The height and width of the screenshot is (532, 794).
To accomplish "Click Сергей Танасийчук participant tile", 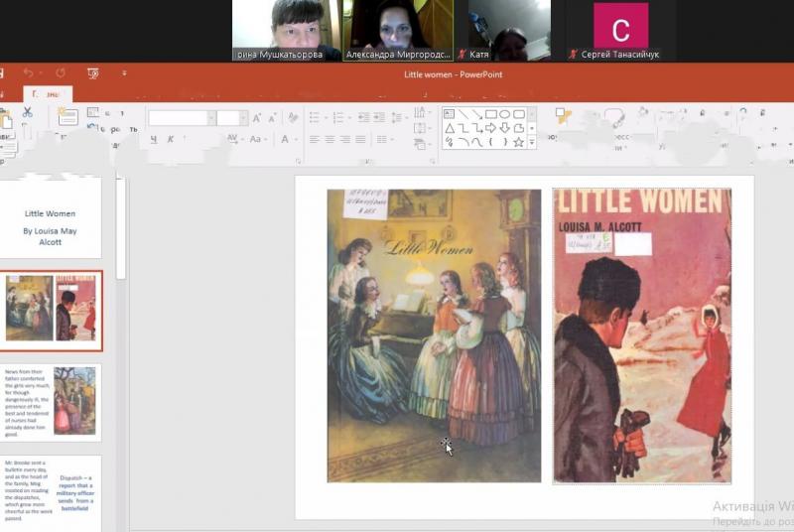I will pos(621,31).
